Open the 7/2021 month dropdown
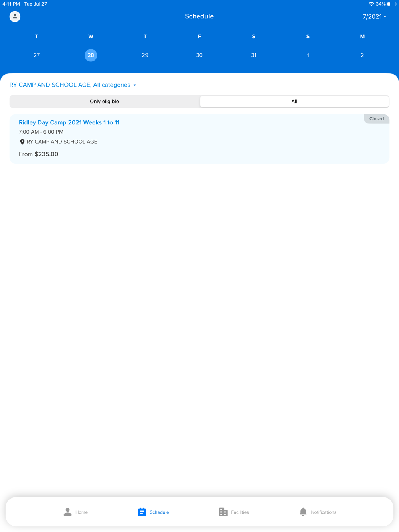Viewport: 399px width, 532px height. (x=374, y=16)
